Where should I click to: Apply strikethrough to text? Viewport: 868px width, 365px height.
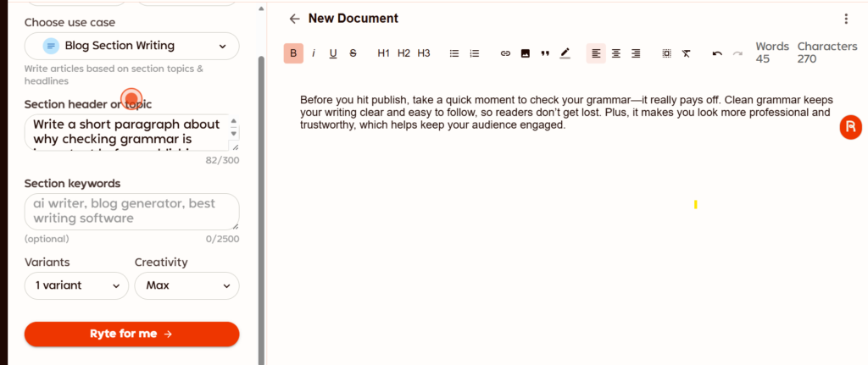[x=353, y=53]
